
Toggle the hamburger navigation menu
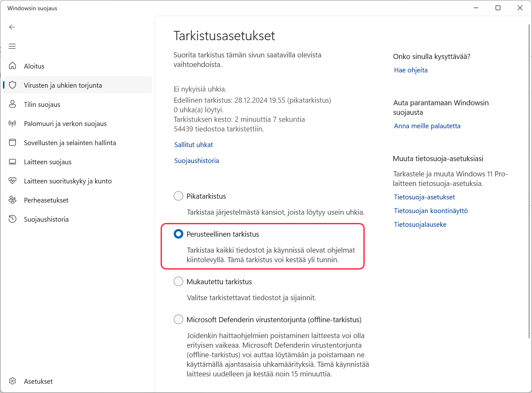tap(12, 46)
